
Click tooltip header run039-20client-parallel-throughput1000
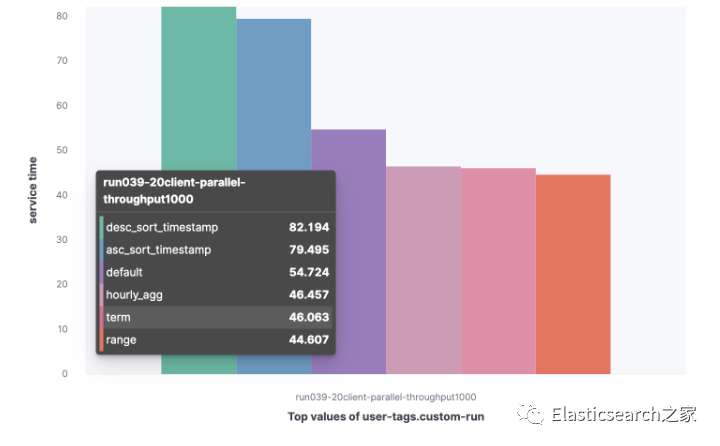click(174, 190)
